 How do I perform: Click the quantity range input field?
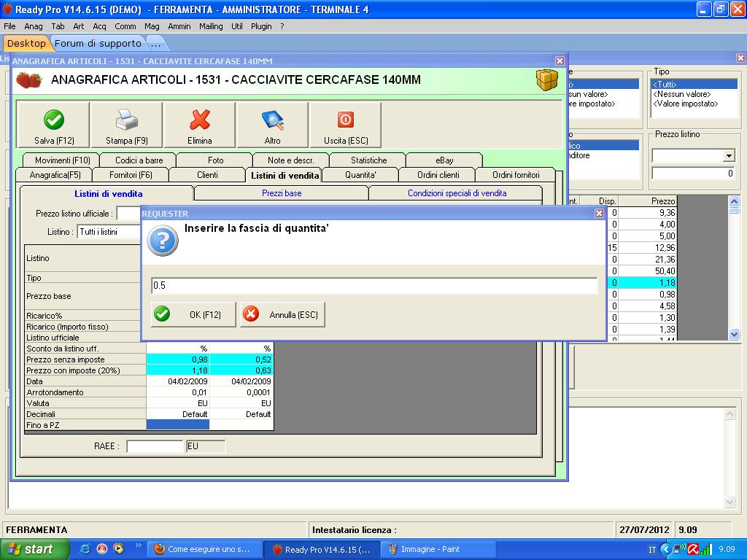[x=374, y=286]
